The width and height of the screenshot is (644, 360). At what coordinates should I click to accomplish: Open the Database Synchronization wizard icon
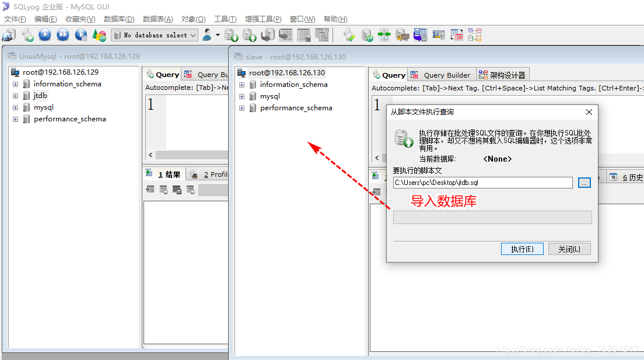(367, 35)
